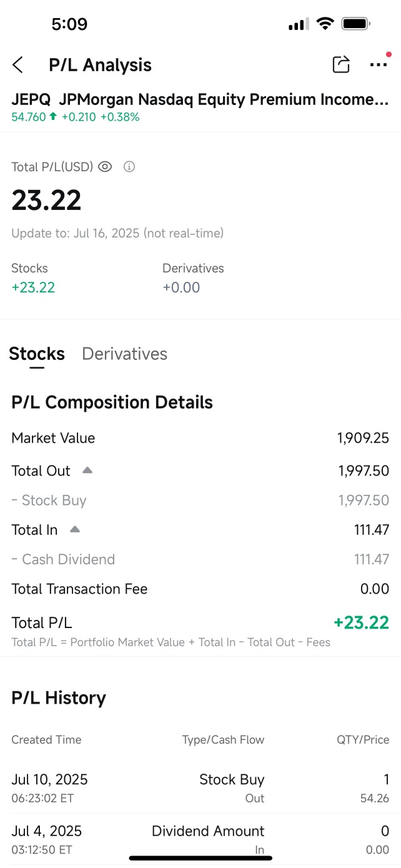
Task: Open the Jul 10 Stock Buy record
Action: tap(200, 787)
